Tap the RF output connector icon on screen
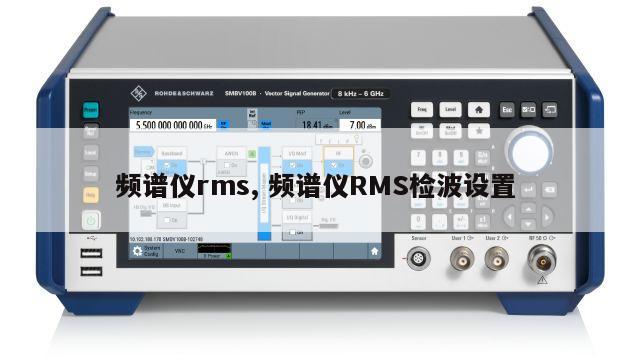This screenshot has height=360, width=640. pyautogui.click(x=365, y=161)
